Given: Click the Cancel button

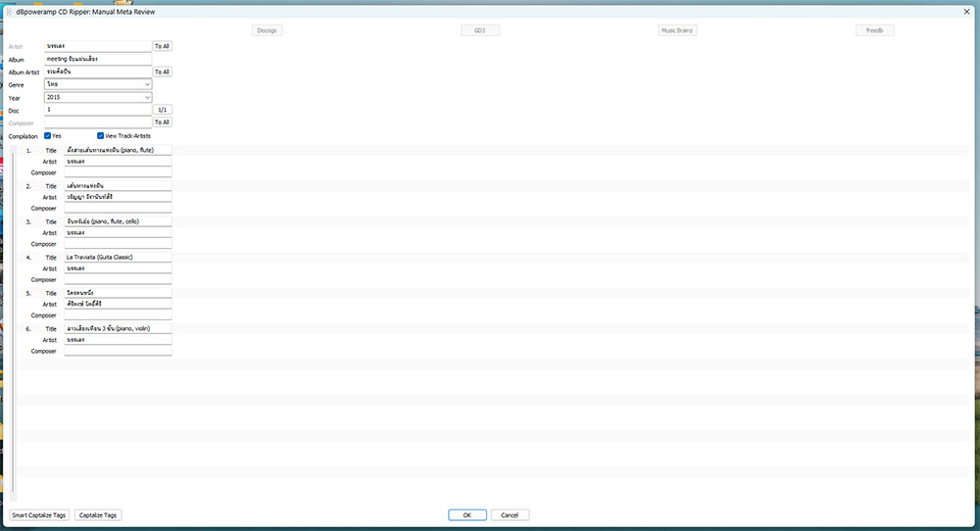Looking at the screenshot, I should (x=510, y=514).
